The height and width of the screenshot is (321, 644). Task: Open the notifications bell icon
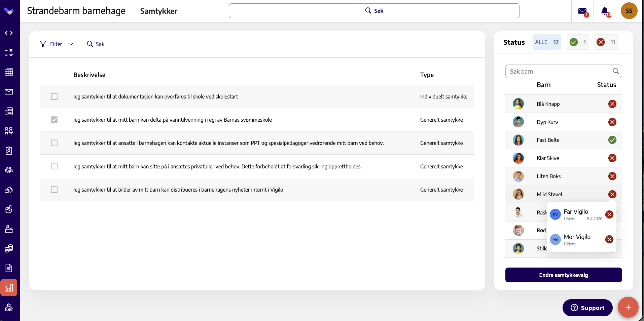click(605, 11)
